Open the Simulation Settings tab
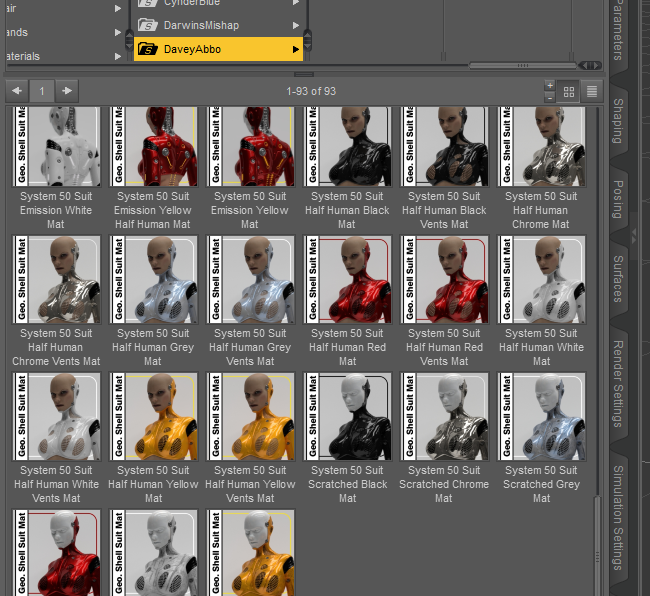Screen dimensions: 650x596 [618, 517]
